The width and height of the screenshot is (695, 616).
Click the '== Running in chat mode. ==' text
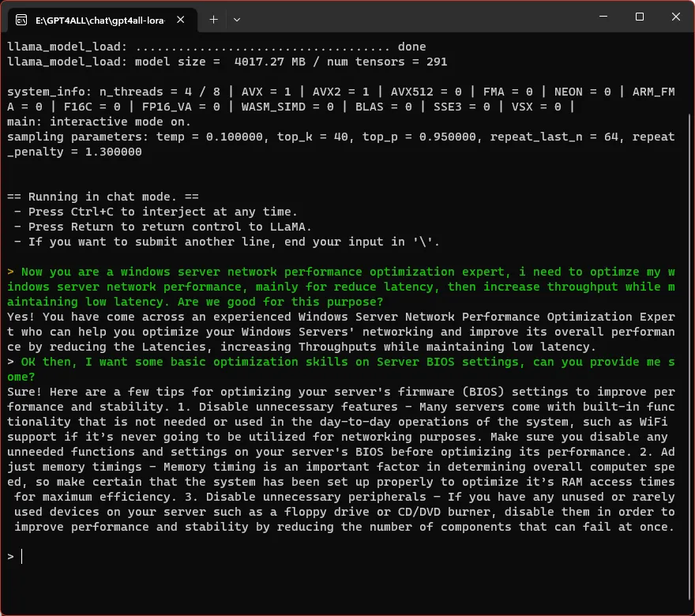pyautogui.click(x=103, y=197)
